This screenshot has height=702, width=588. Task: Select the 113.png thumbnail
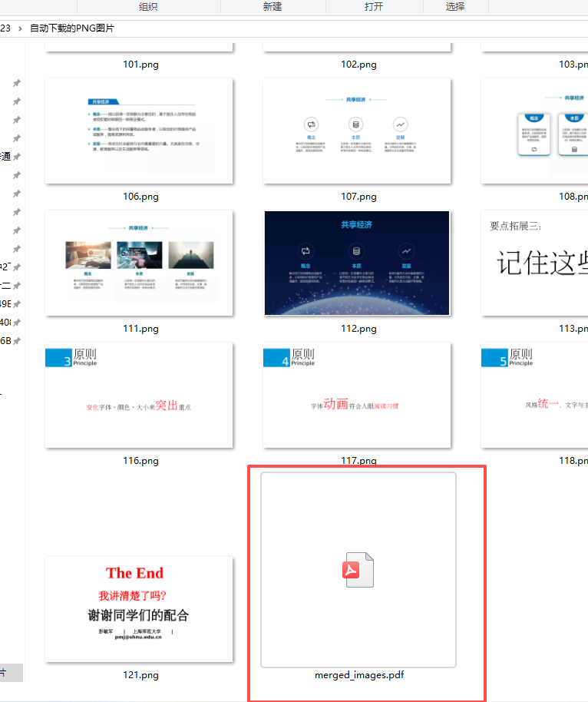(535, 263)
